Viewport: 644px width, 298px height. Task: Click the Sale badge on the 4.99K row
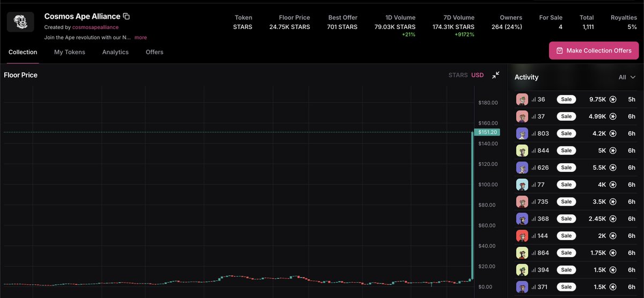point(566,117)
